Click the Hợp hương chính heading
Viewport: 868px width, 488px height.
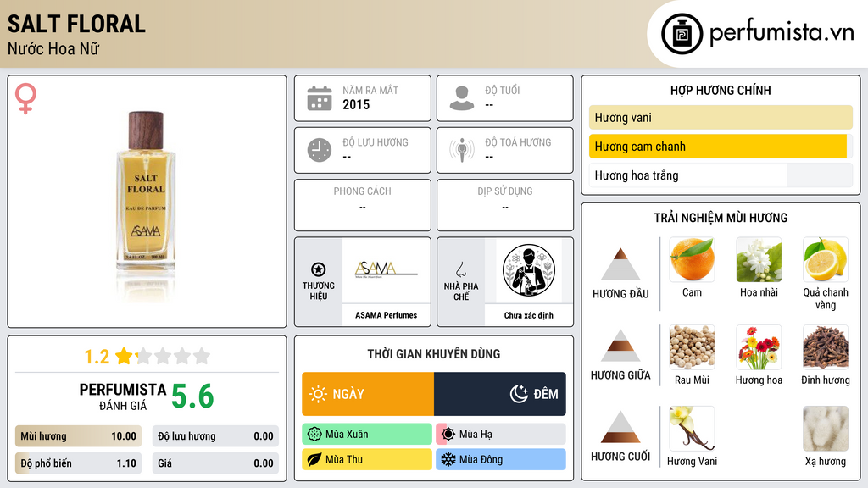(x=721, y=90)
